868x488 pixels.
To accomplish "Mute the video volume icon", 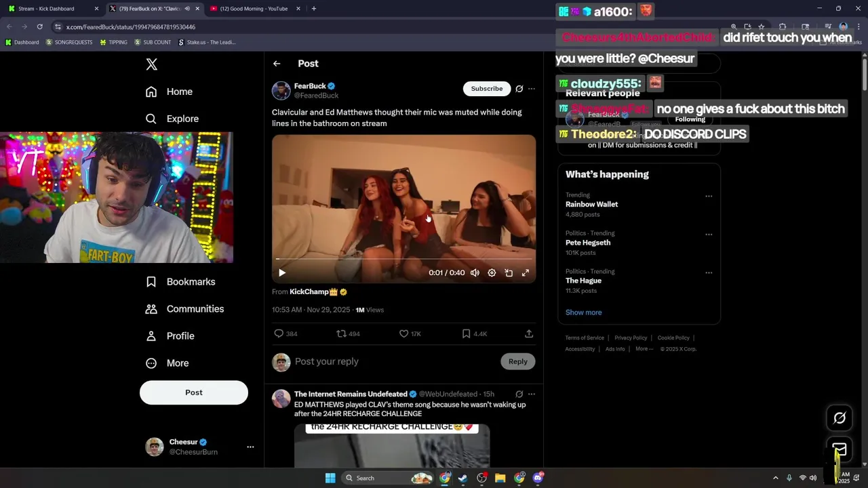I will (x=475, y=273).
